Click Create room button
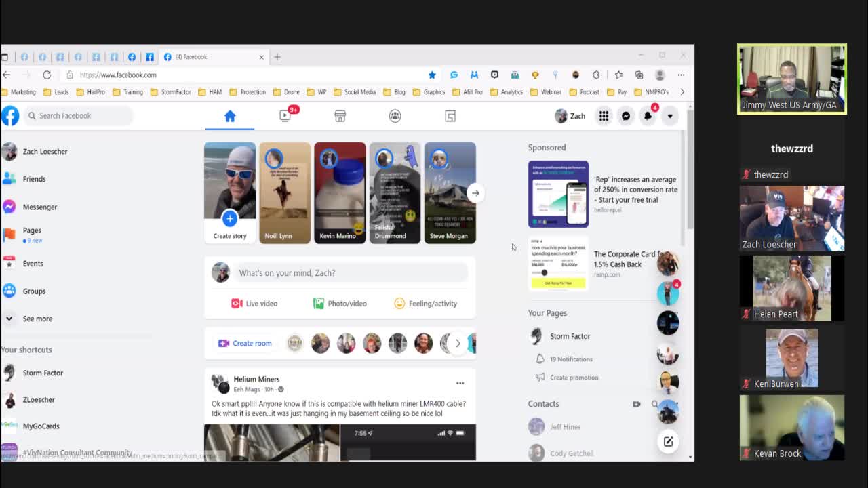 click(x=245, y=343)
